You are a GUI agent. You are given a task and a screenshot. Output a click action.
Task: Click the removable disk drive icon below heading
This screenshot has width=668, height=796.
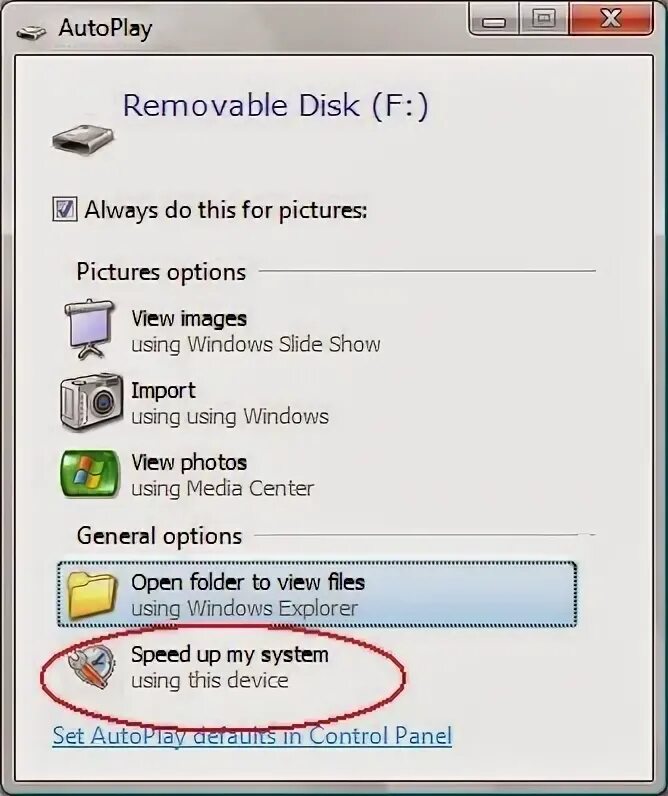click(x=83, y=139)
